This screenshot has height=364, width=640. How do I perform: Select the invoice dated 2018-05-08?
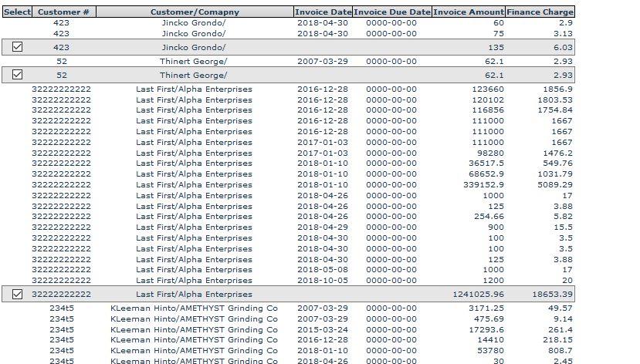point(323,270)
